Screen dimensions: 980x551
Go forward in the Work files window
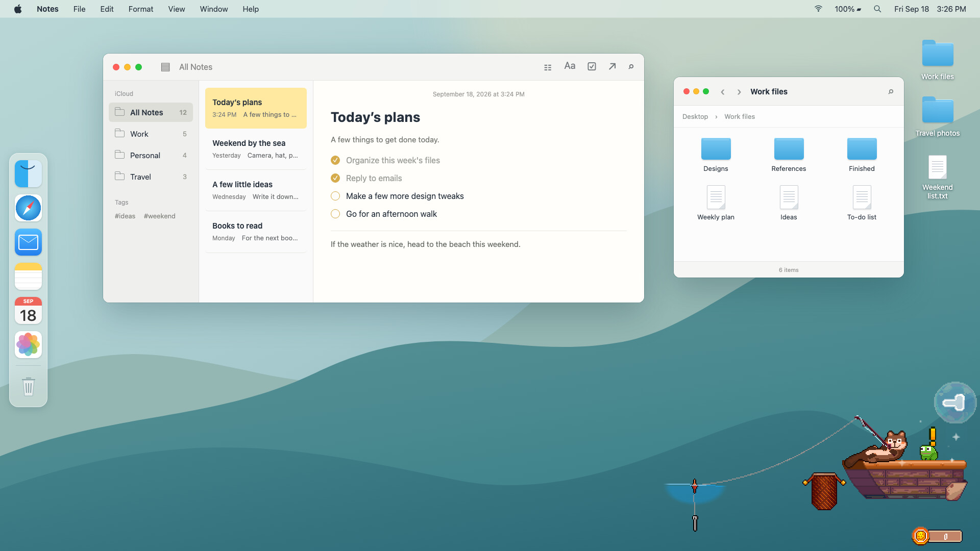click(739, 92)
